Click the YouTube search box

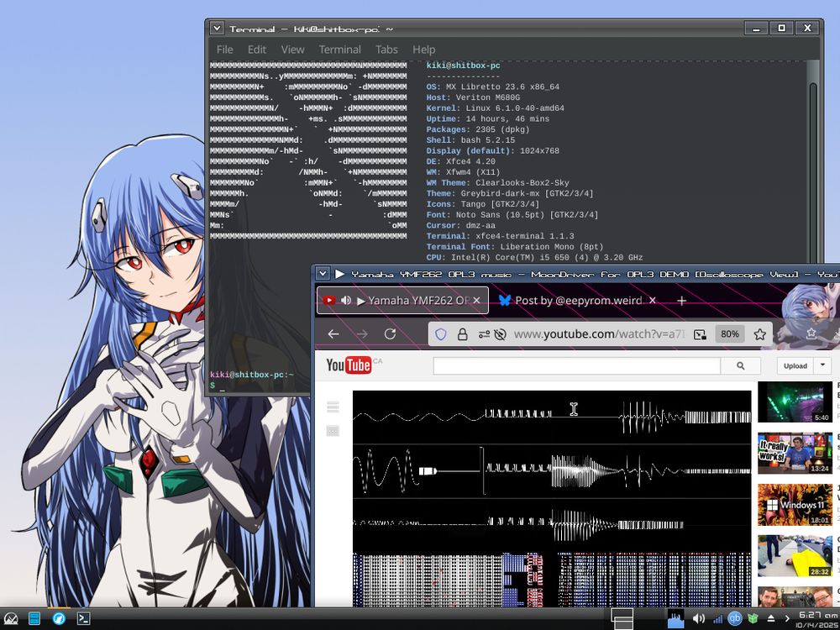click(x=576, y=366)
